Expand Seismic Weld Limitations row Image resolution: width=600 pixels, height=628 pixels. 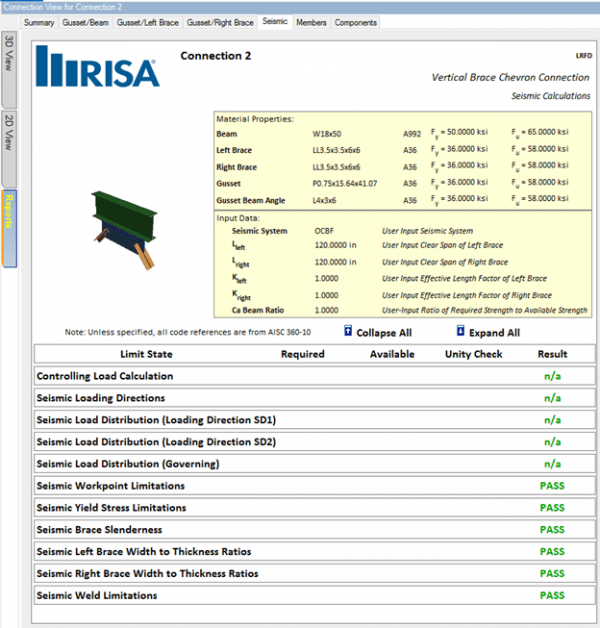[x=97, y=596]
